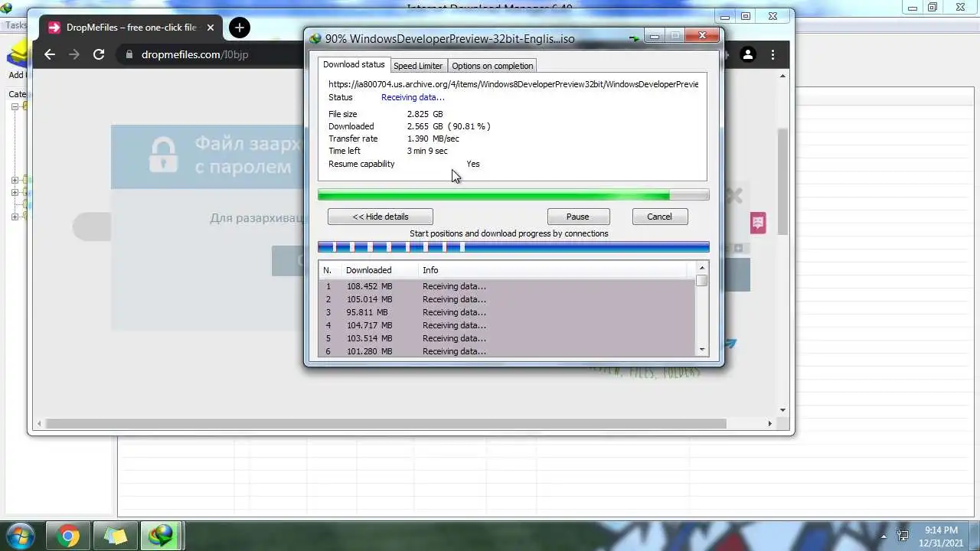Click the Time left value 3 min 9 sec
Screen dimensions: 980x551
tap(427, 151)
